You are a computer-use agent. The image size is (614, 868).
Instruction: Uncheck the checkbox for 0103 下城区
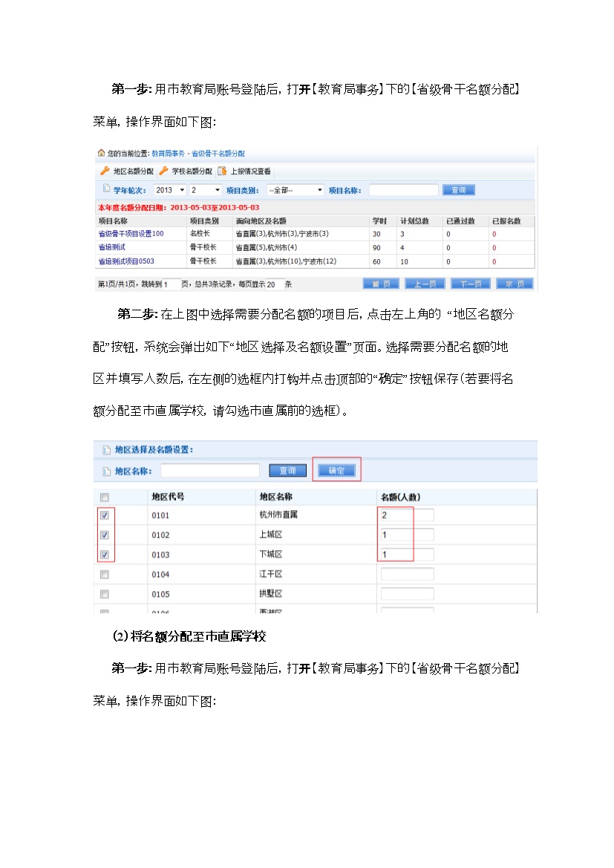(x=105, y=554)
